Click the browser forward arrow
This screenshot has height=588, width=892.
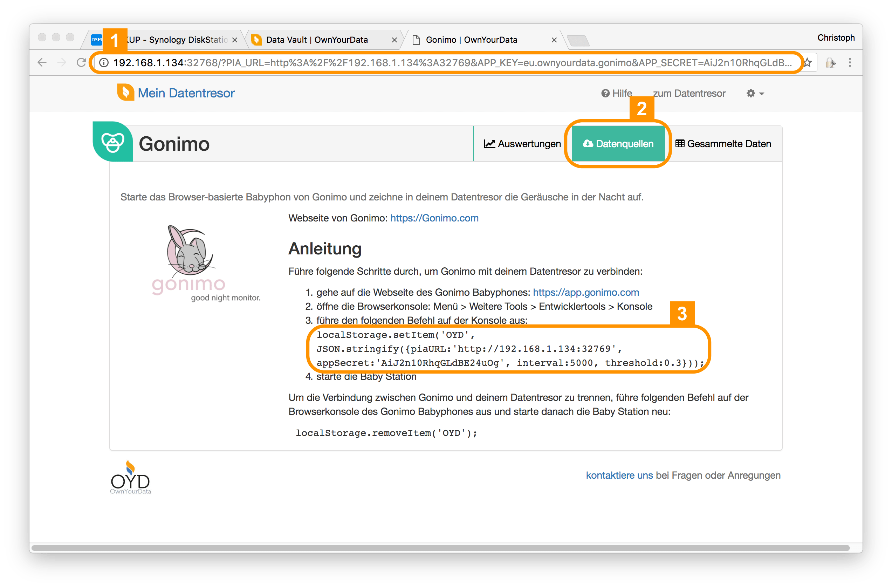click(x=62, y=62)
